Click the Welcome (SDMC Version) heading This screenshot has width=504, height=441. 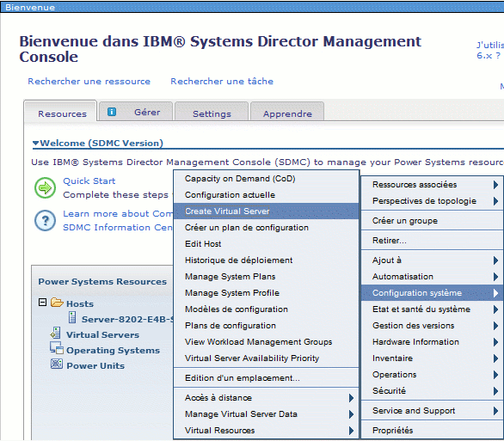click(101, 143)
